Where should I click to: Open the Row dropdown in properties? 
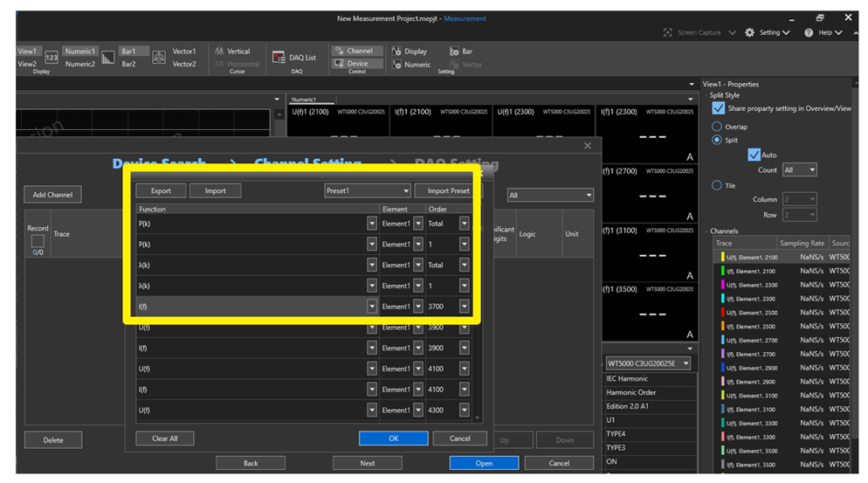pyautogui.click(x=800, y=214)
